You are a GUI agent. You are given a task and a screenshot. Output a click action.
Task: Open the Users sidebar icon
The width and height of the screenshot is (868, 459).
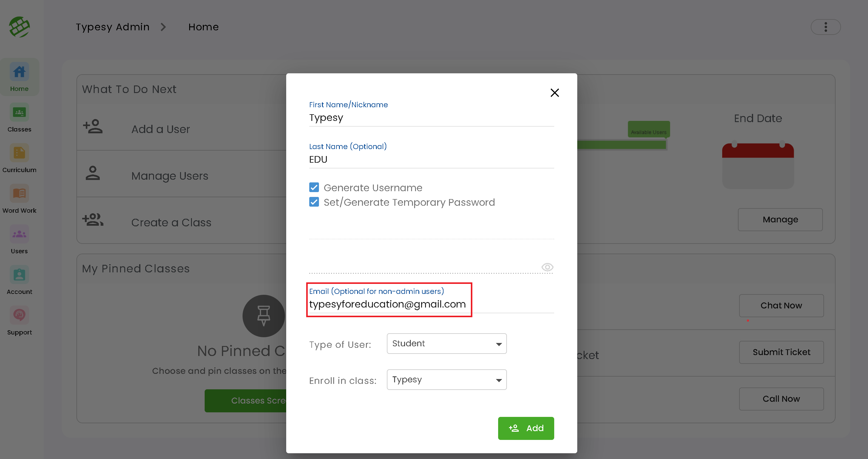[x=19, y=234]
